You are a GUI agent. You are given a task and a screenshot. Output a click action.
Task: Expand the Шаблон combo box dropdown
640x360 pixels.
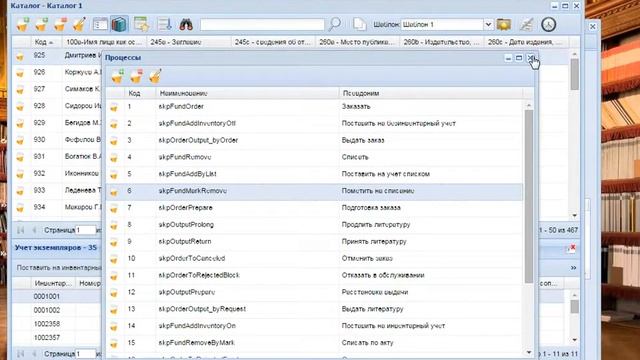click(x=488, y=24)
